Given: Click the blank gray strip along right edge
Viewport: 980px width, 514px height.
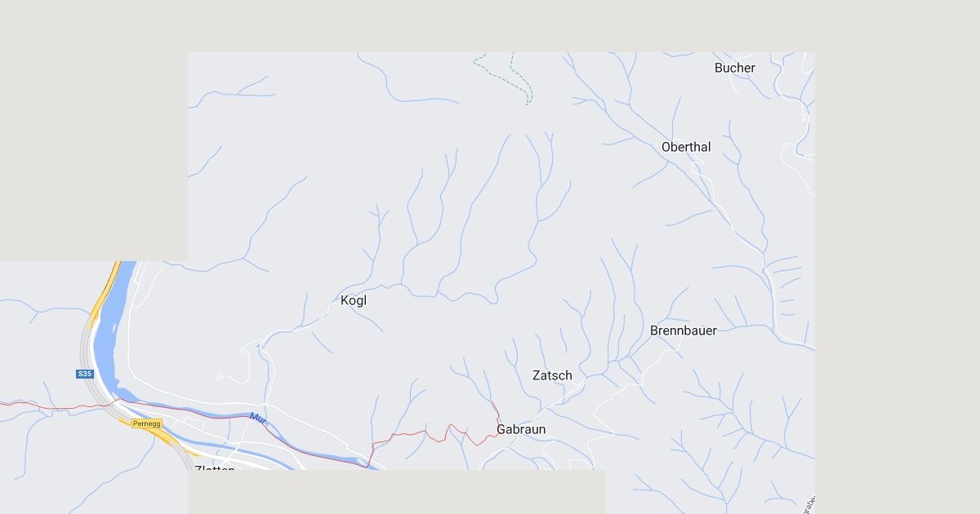Looking at the screenshot, I should [x=898, y=257].
